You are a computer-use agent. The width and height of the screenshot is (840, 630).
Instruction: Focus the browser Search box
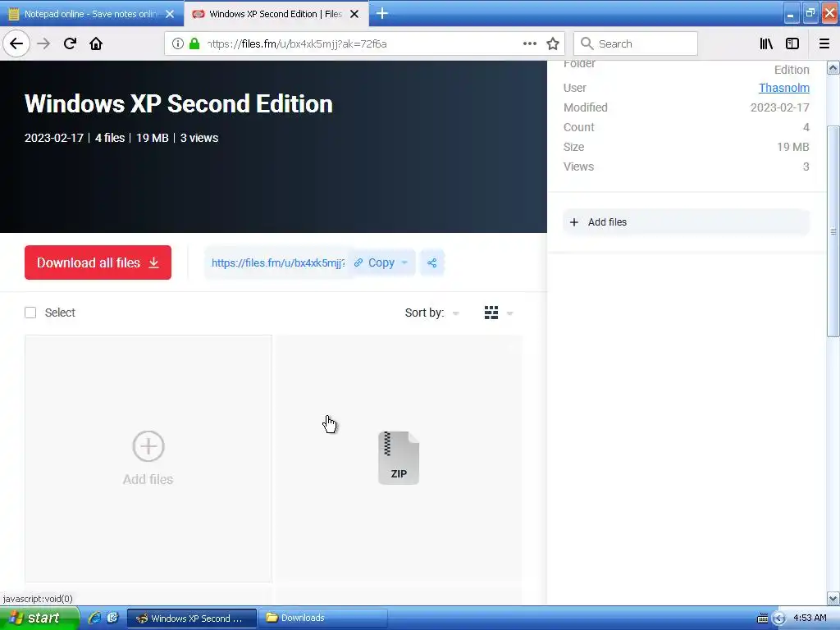[x=636, y=43]
